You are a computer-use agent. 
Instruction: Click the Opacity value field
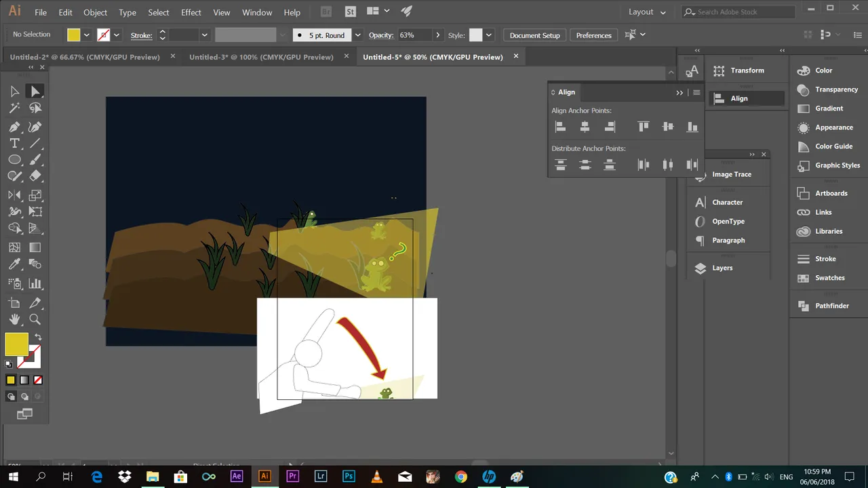tap(414, 35)
